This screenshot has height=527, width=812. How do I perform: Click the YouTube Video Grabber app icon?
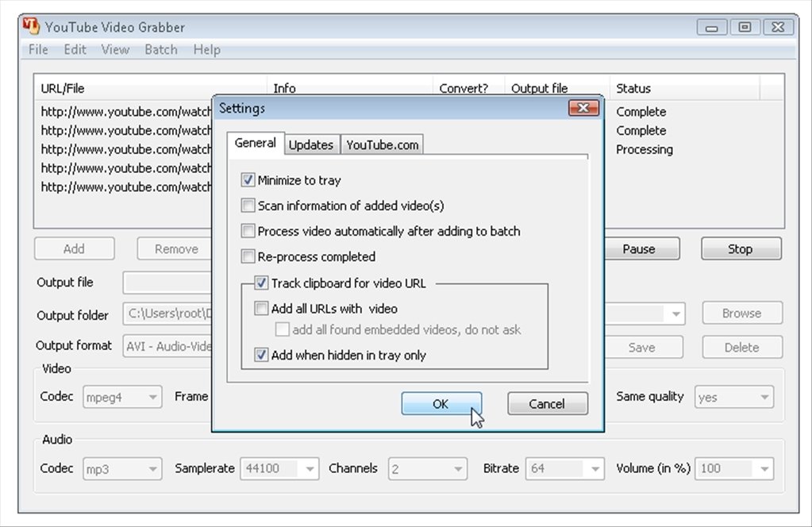30,26
